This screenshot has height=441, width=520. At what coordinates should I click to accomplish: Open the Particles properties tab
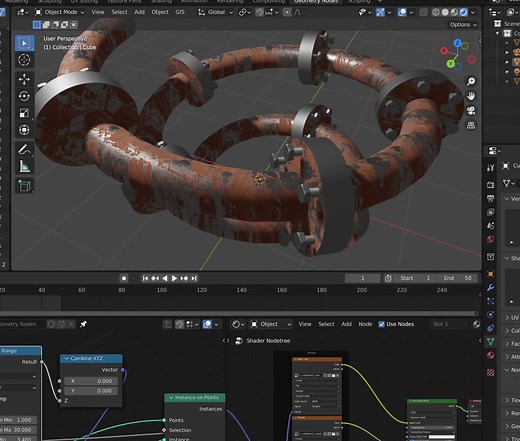click(x=490, y=301)
